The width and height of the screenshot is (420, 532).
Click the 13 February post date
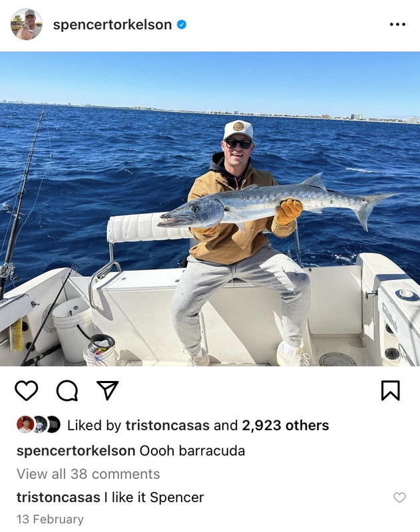(50, 519)
